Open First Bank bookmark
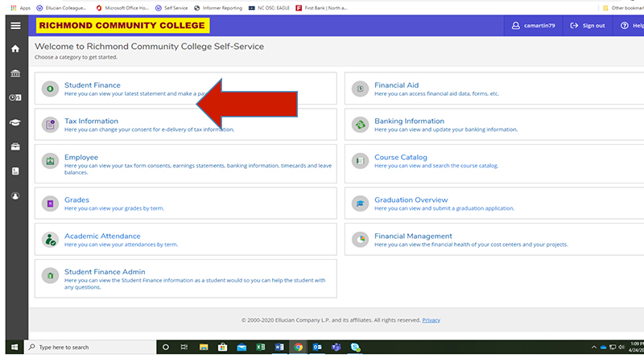 tap(321, 8)
